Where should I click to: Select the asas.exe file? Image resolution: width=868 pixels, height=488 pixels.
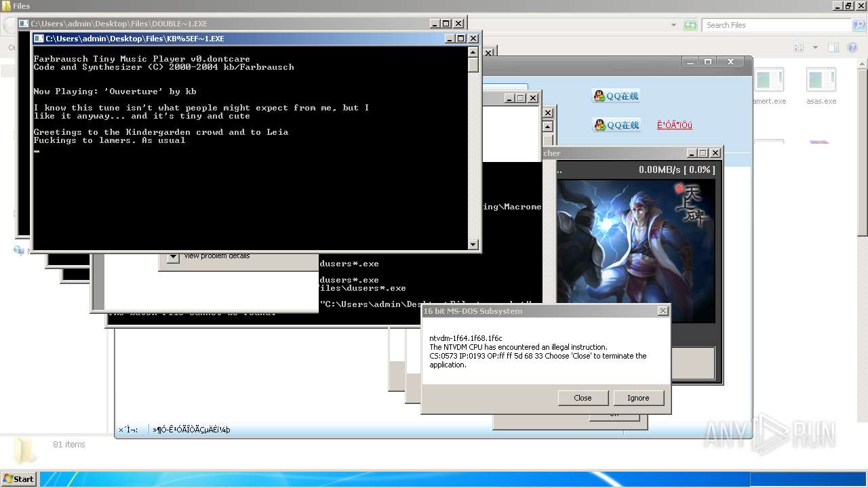pyautogui.click(x=821, y=86)
